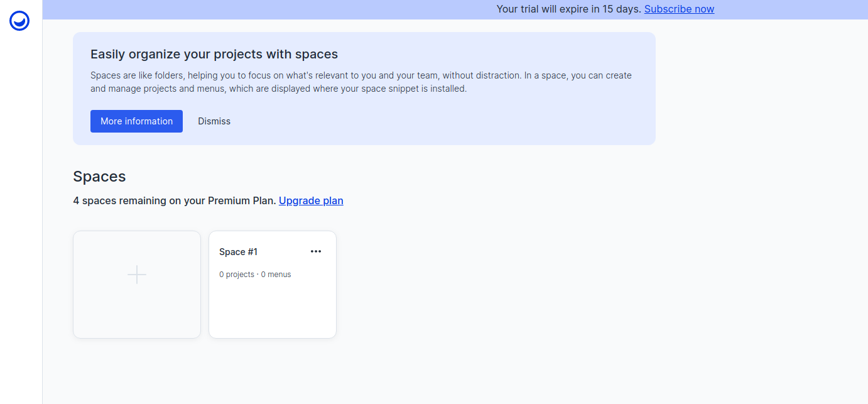Click the 'Spaces' section heading
868x404 pixels.
[99, 177]
